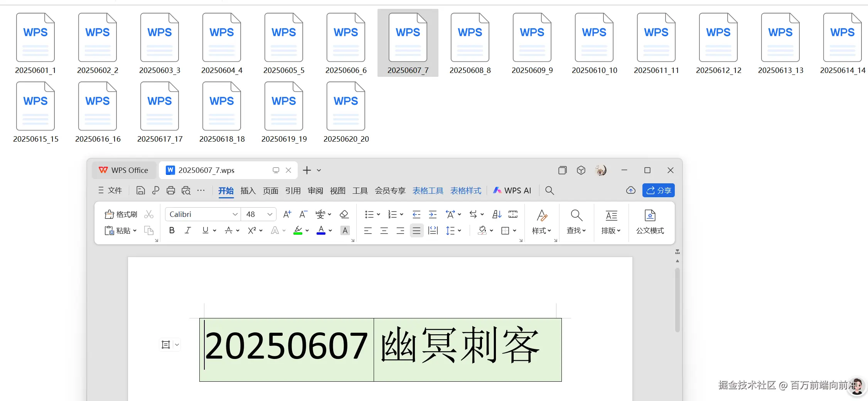This screenshot has width=868, height=401.
Task: Toggle strikethrough formatting
Action: [228, 230]
